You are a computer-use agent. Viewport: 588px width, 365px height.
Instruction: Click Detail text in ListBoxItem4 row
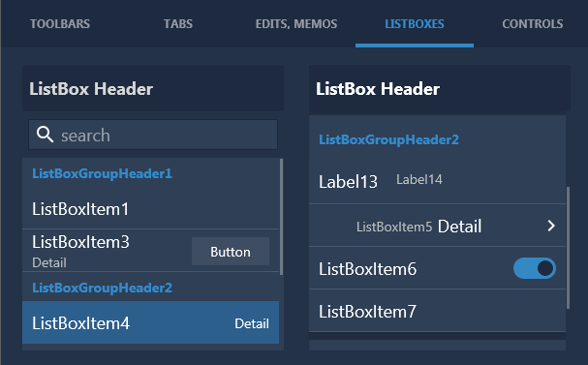point(252,323)
